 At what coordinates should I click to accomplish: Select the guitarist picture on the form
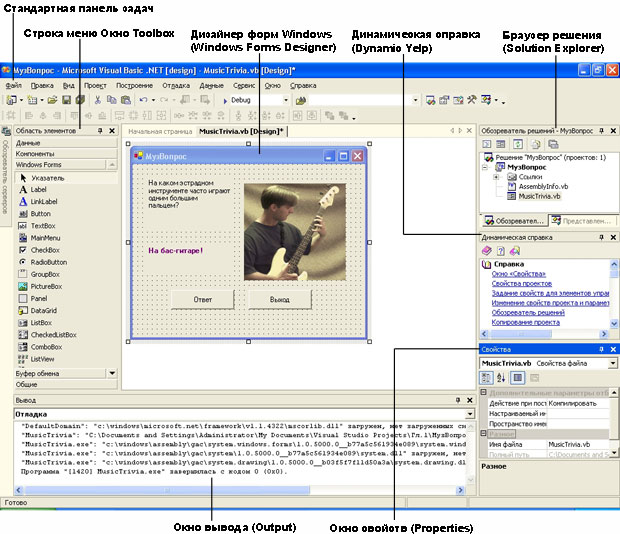click(x=295, y=232)
